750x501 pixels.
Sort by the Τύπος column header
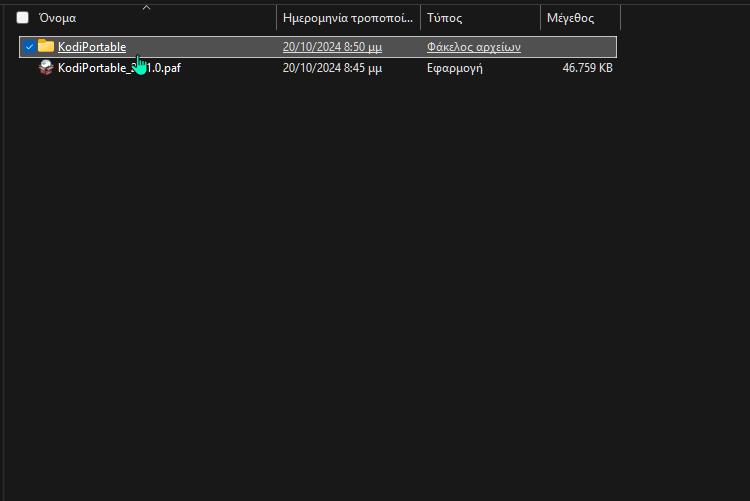click(444, 18)
